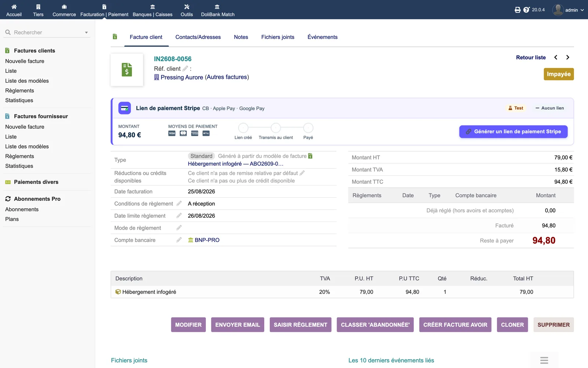588x368 pixels.
Task: Open the admin user dropdown
Action: [x=568, y=10]
